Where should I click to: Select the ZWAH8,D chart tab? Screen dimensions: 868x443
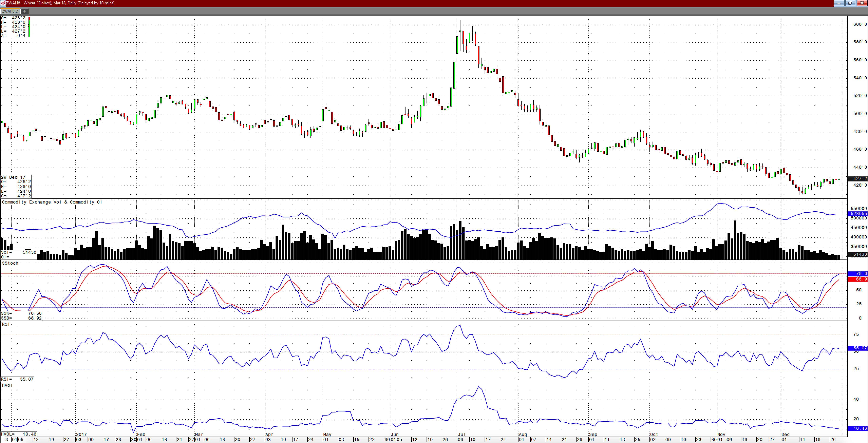(x=10, y=11)
